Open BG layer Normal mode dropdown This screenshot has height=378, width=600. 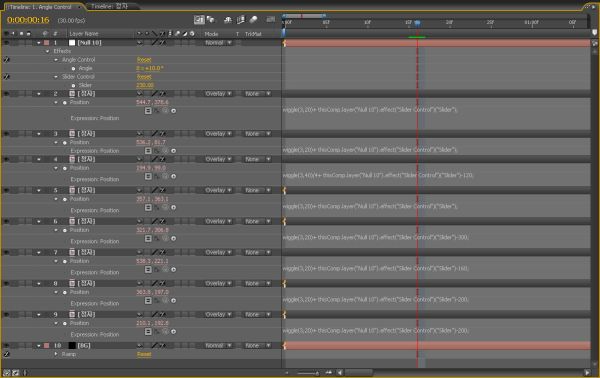(x=218, y=345)
